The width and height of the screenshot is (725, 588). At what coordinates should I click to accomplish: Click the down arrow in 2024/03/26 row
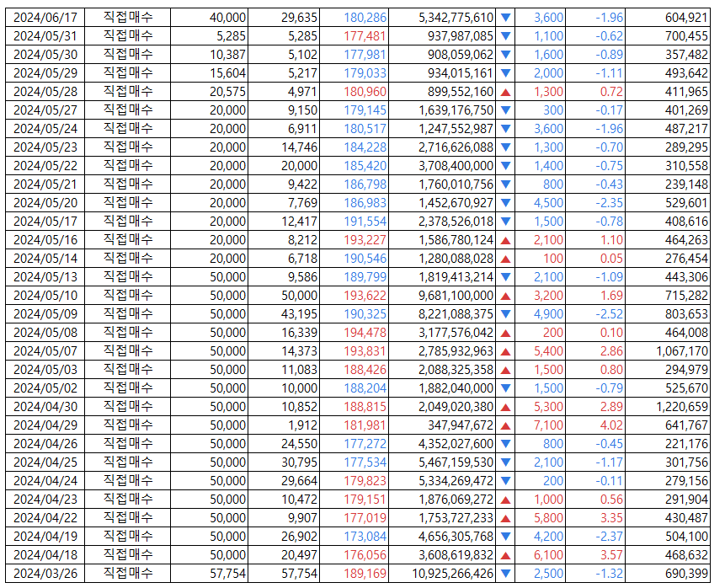click(505, 573)
